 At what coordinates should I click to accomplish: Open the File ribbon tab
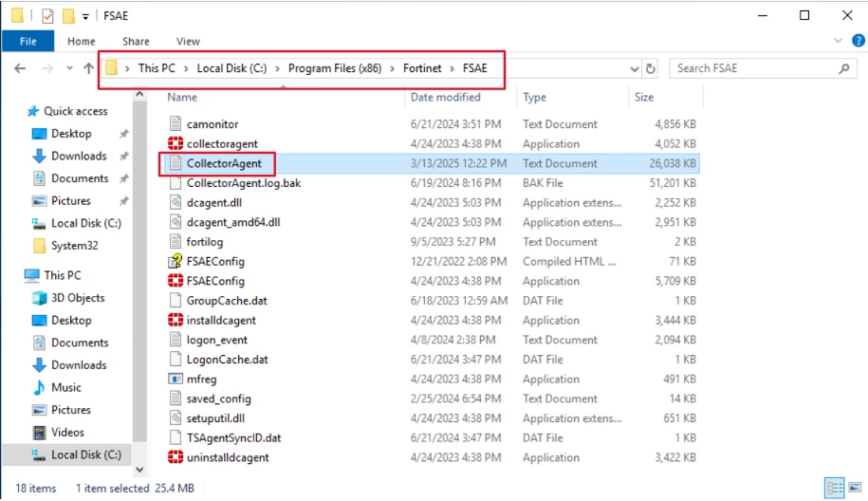[28, 41]
